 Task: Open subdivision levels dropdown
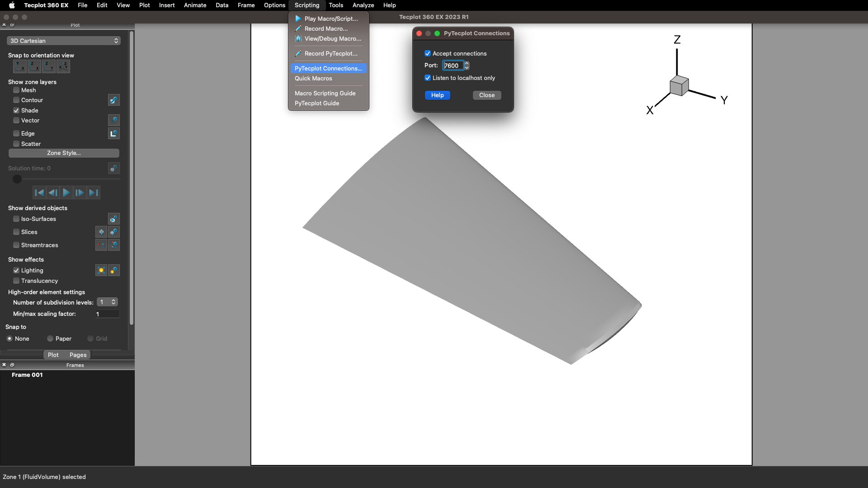[108, 302]
